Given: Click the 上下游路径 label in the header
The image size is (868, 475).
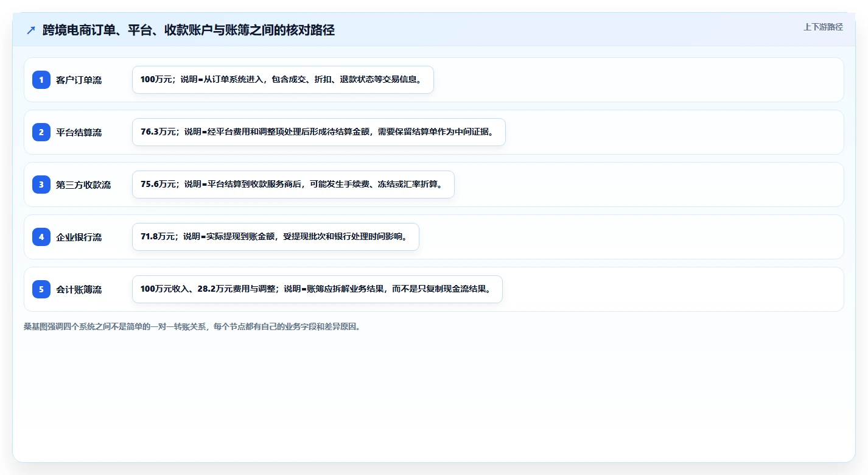Looking at the screenshot, I should coord(823,27).
